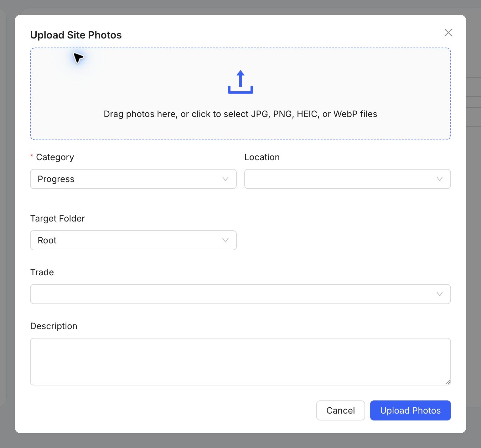
Task: Expand the Trade dropdown
Action: pyautogui.click(x=240, y=294)
